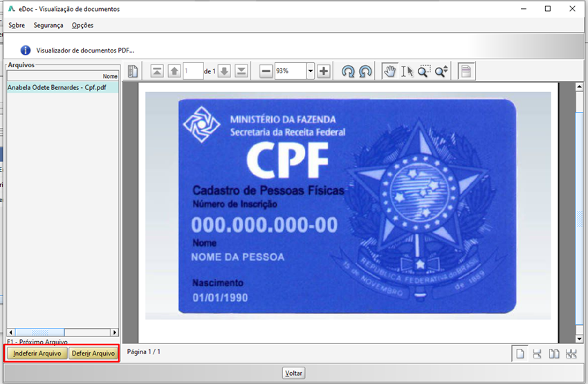Click the Nome column header
The image size is (588, 384).
63,76
